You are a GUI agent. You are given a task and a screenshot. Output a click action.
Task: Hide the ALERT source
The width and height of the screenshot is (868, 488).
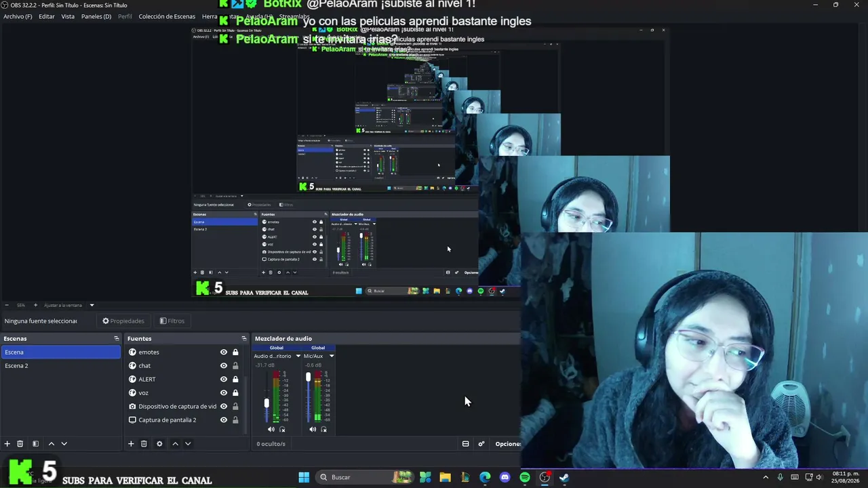click(x=224, y=380)
